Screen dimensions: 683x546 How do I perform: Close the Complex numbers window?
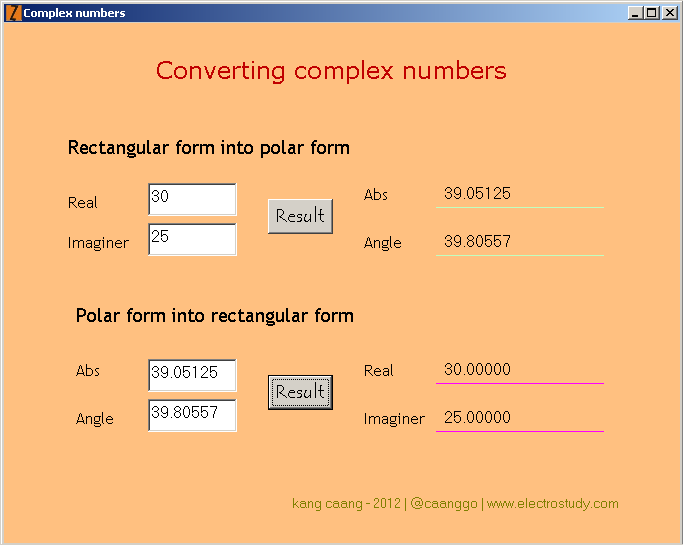[669, 13]
